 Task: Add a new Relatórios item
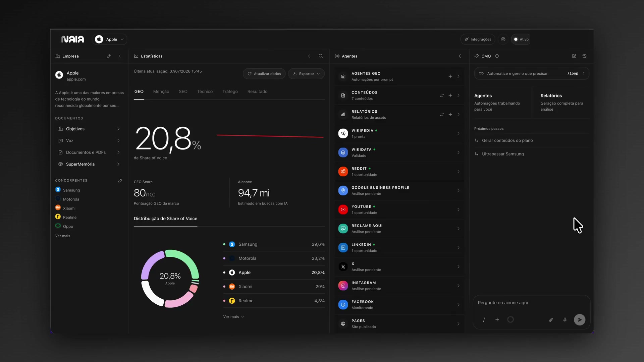[450, 115]
